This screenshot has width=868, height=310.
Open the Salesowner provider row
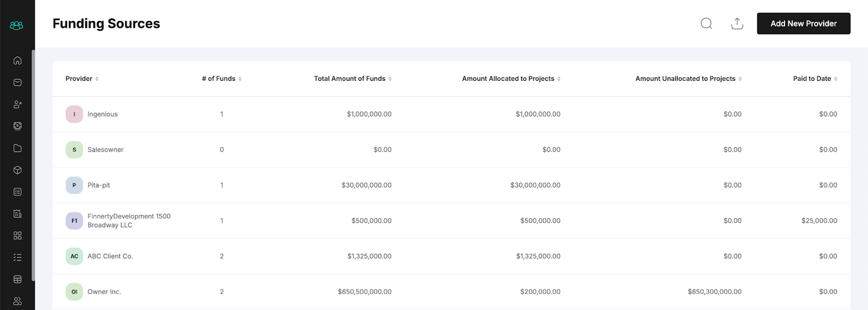[451, 150]
